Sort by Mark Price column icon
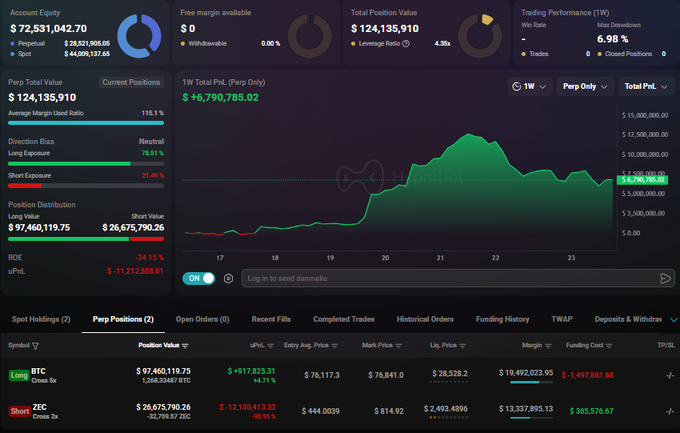 coord(399,346)
